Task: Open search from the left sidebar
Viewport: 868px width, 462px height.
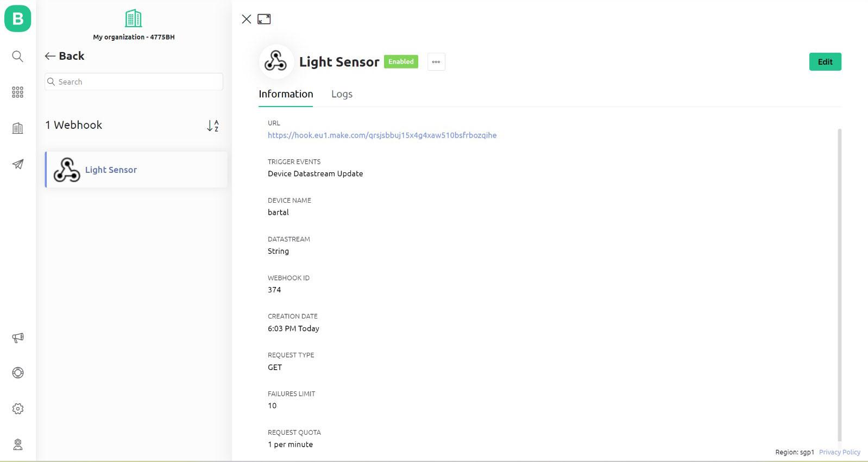Action: 18,57
